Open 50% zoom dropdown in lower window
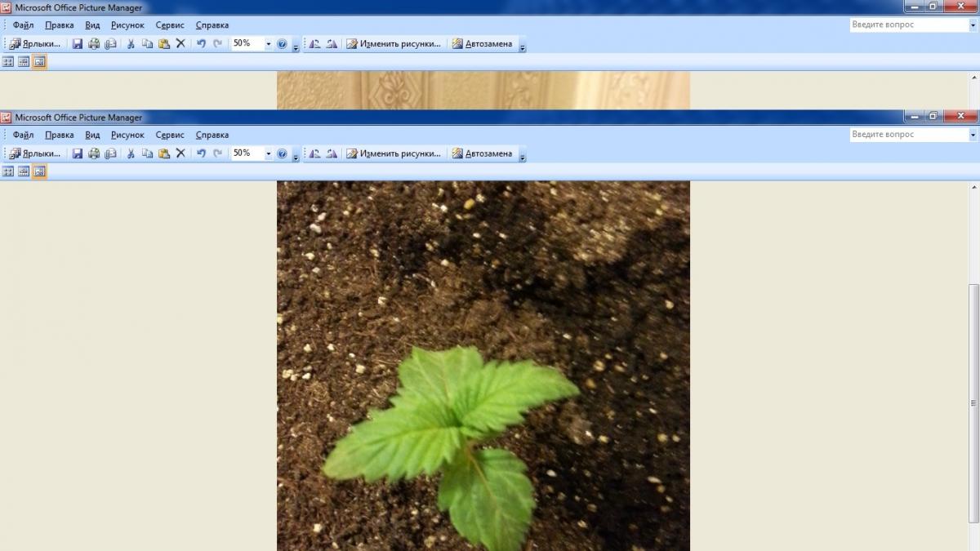Viewport: 980px width, 551px height. tap(268, 153)
